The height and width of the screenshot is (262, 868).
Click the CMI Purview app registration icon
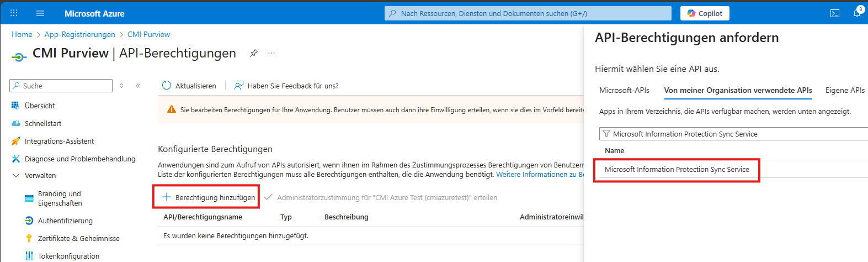click(x=19, y=56)
